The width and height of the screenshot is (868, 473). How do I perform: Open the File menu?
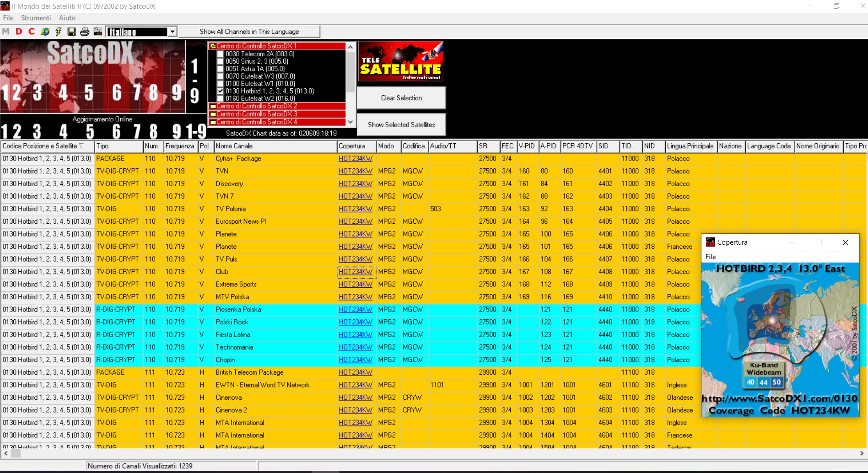8,18
